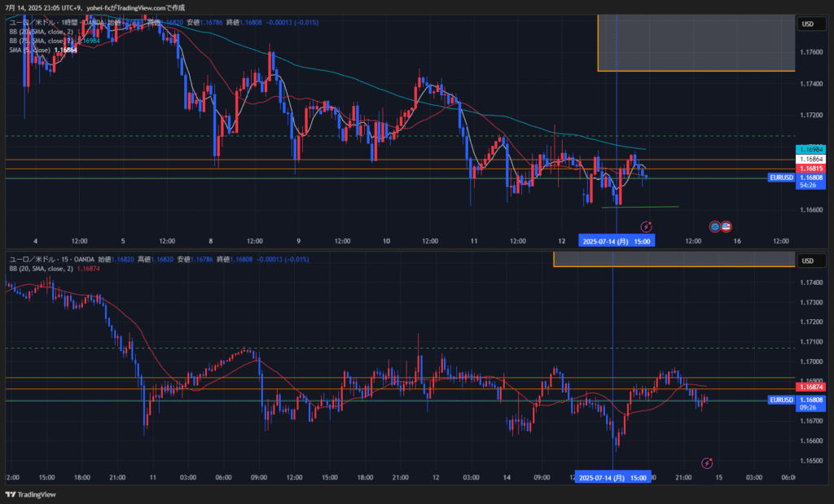Click the 2025-07-14 15:00 date label on upper chart

point(616,241)
